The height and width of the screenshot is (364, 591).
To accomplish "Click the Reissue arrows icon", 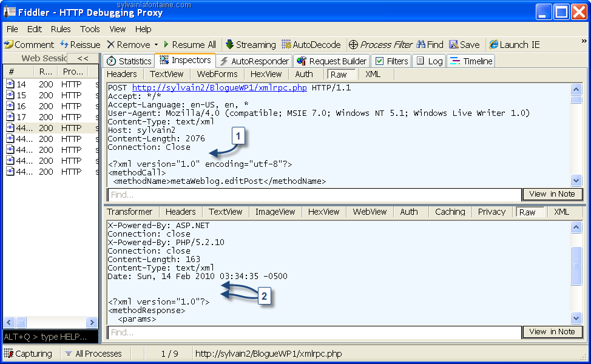I will pyautogui.click(x=64, y=44).
